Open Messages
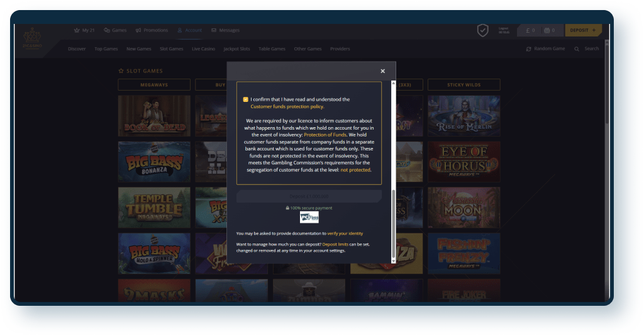The width and height of the screenshot is (644, 336). [x=225, y=30]
